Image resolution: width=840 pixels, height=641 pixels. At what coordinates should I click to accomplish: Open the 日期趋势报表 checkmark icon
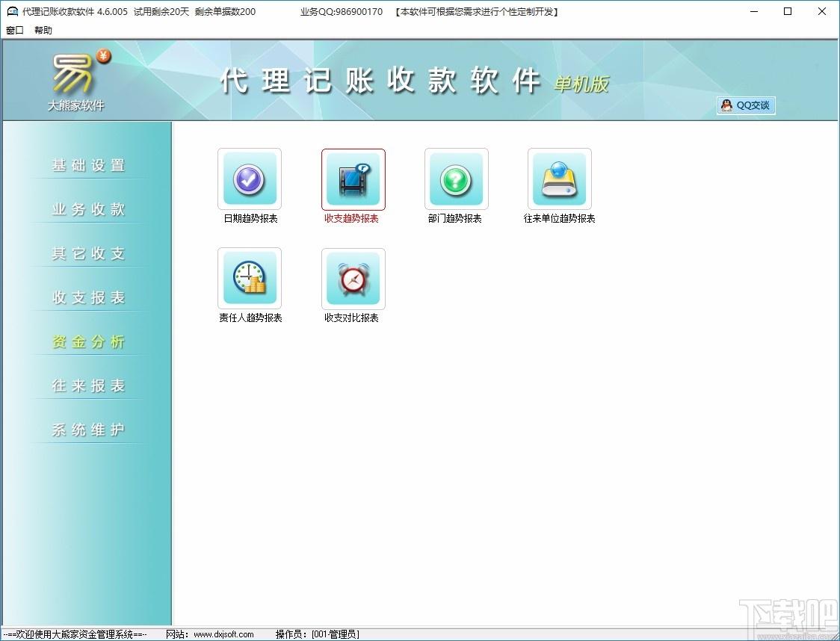pos(249,179)
